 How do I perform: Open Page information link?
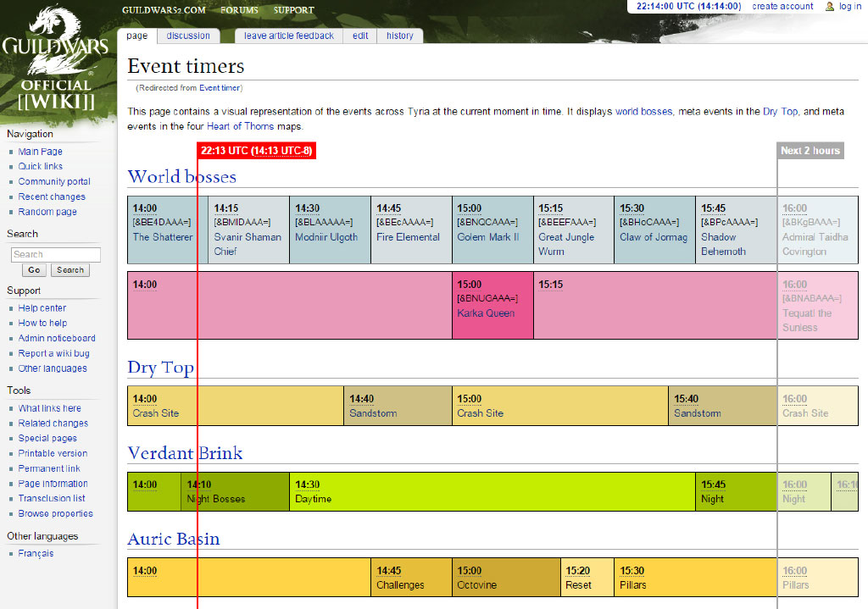pos(53,484)
